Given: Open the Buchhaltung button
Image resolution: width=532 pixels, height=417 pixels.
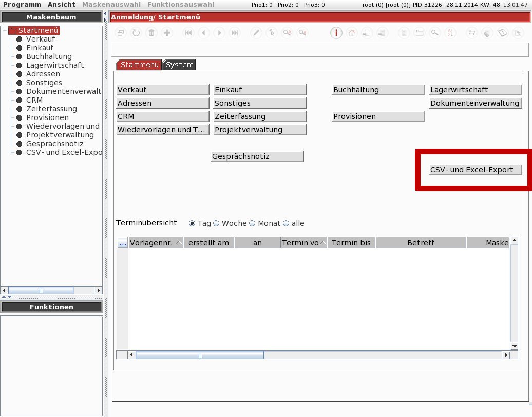Looking at the screenshot, I should pos(378,90).
